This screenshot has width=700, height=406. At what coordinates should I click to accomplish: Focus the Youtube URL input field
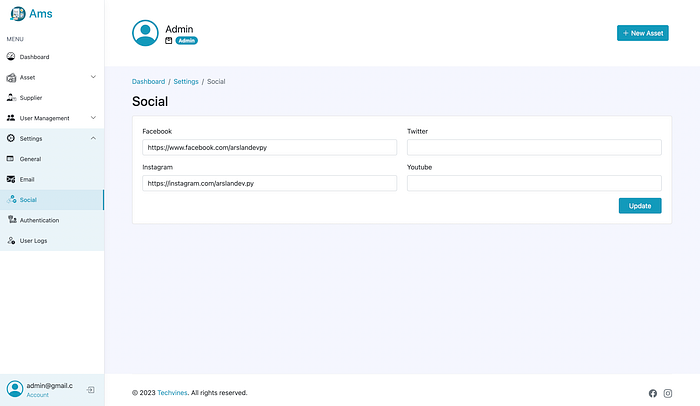coord(534,183)
